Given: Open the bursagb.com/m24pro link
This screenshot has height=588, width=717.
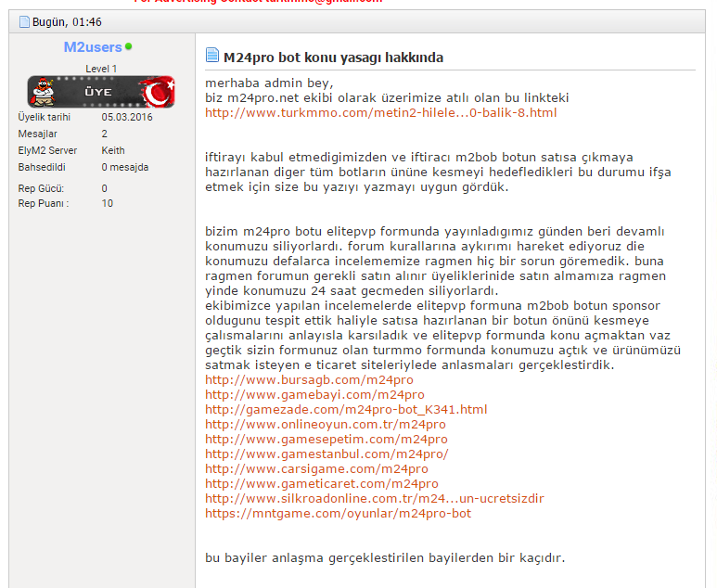Looking at the screenshot, I should tap(309, 379).
